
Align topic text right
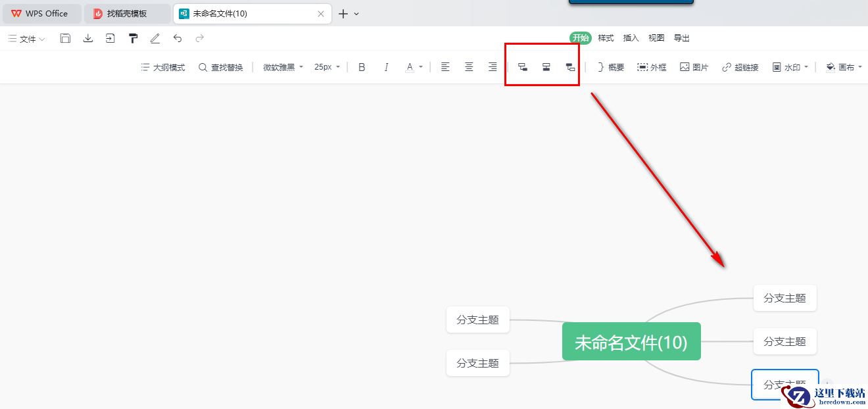coord(493,67)
